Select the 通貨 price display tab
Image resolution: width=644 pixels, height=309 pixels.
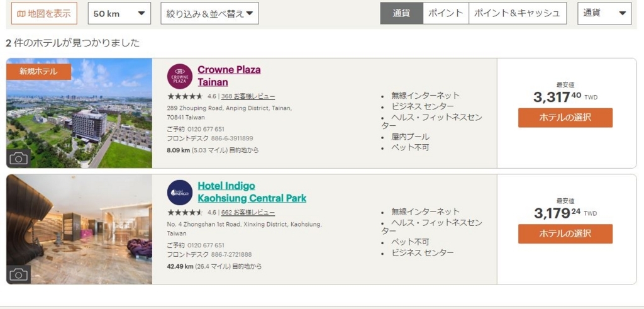[401, 14]
